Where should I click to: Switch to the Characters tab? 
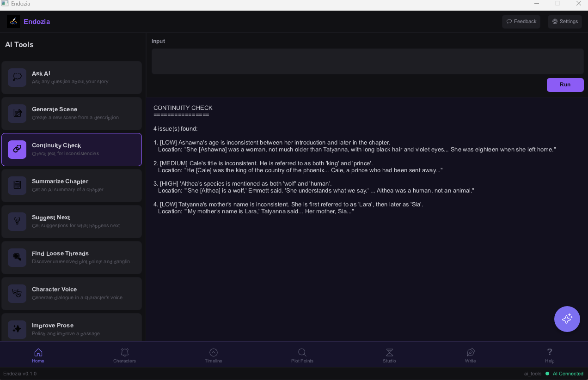(x=124, y=355)
